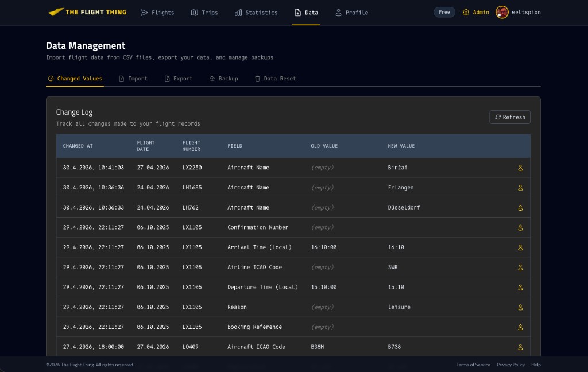This screenshot has height=372, width=588.
Task: Click the old value B38M
Action: point(317,347)
